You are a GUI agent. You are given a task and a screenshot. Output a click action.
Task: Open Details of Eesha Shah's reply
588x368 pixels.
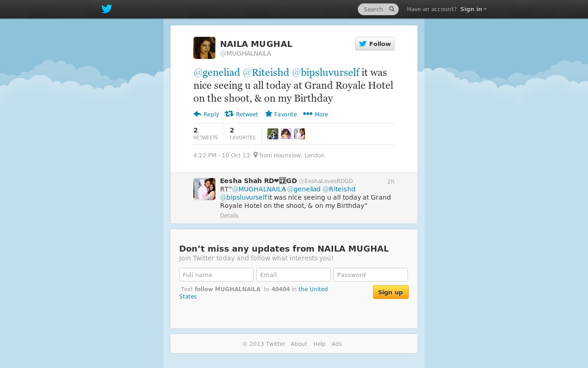[229, 216]
